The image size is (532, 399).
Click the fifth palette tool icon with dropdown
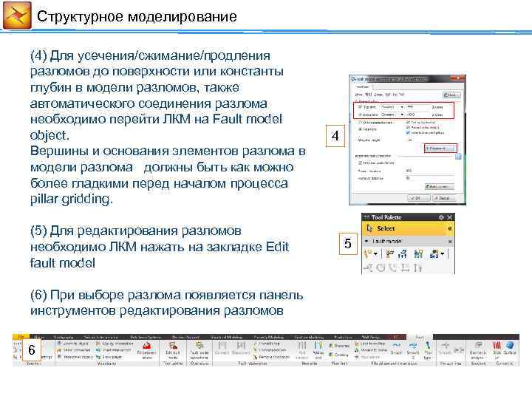[434, 253]
